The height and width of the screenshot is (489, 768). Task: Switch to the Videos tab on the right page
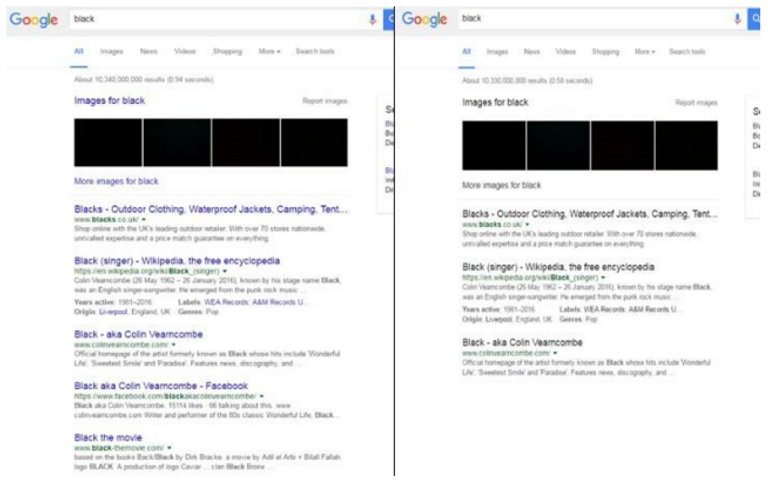pos(566,52)
